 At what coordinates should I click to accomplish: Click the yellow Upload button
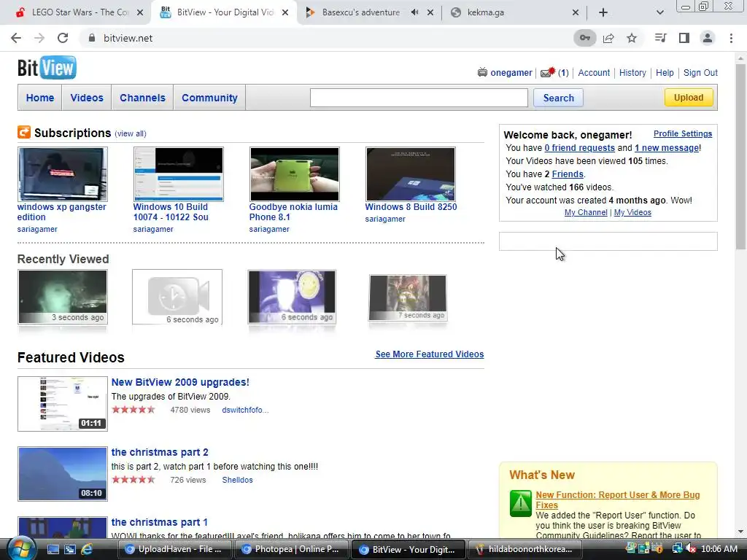[x=689, y=97]
